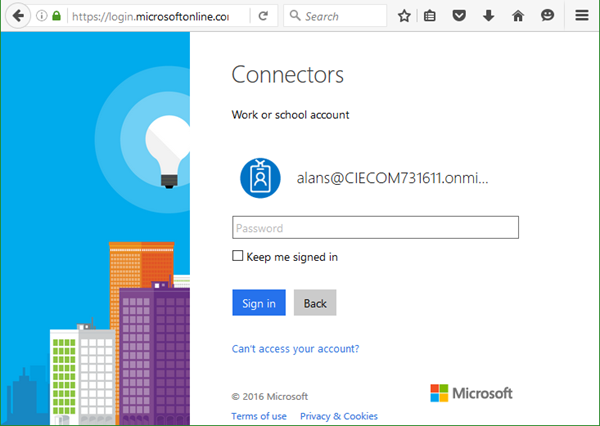Open the downloads arrow
600x426 pixels.
click(488, 16)
